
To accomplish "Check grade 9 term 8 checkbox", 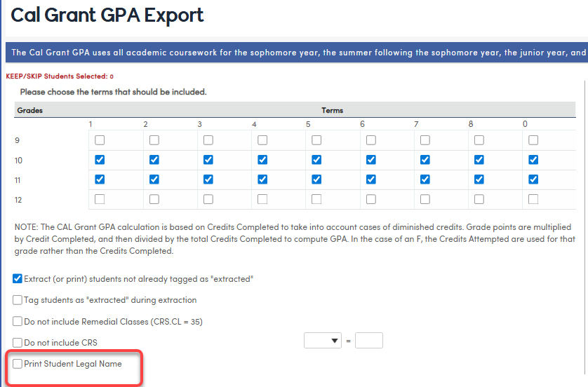I will coord(479,140).
